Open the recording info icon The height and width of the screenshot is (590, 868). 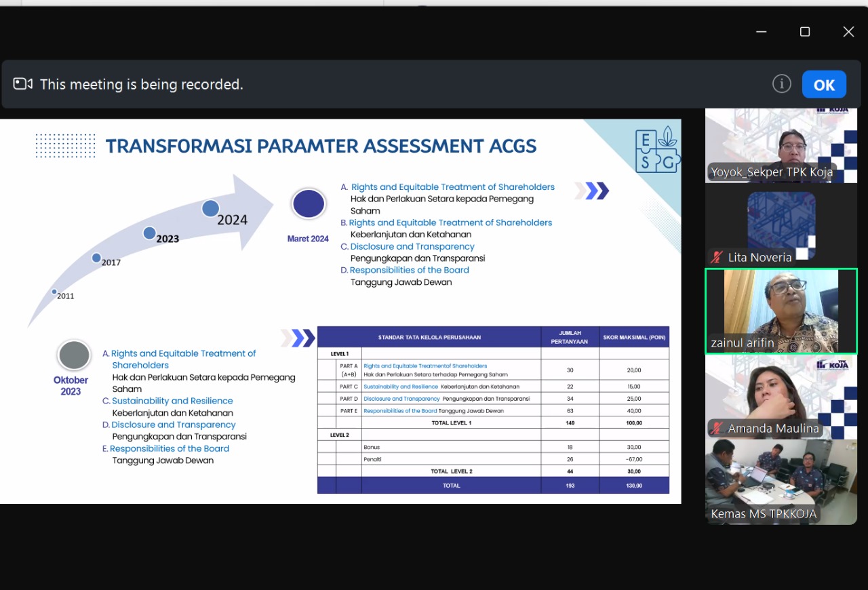[x=781, y=84]
